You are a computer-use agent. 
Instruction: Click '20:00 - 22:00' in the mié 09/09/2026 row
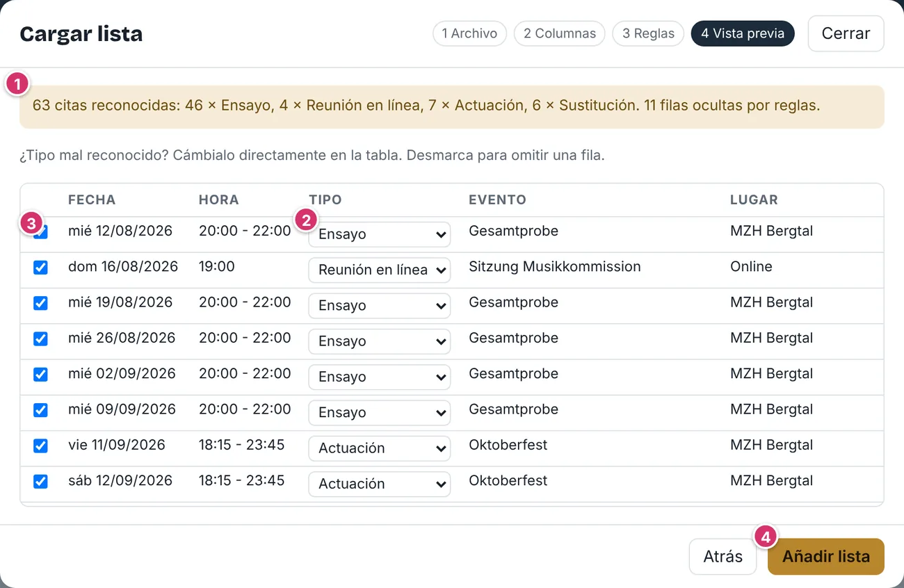(245, 409)
